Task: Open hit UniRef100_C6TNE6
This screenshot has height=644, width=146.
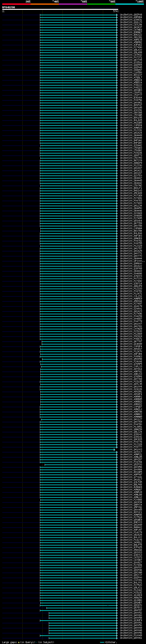Action: 131,30
